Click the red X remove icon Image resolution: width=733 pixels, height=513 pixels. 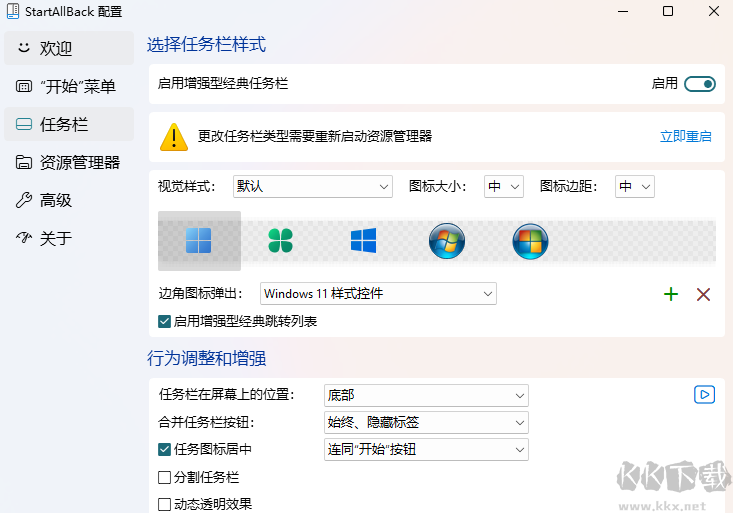pyautogui.click(x=703, y=294)
